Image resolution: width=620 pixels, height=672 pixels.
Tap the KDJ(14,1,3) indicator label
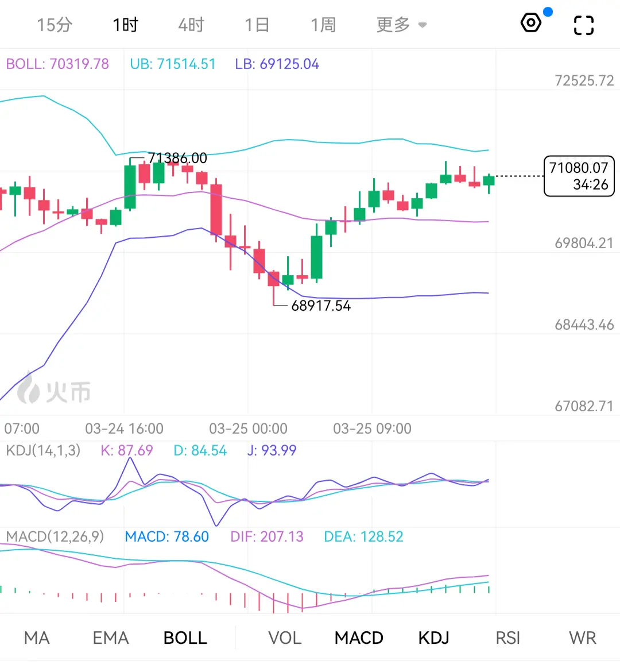[x=43, y=450]
